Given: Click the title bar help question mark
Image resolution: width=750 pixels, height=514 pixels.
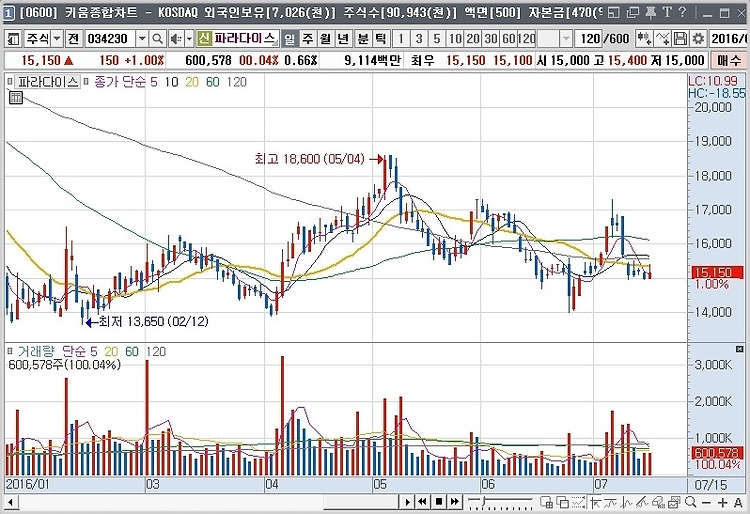Looking at the screenshot, I should tap(683, 12).
